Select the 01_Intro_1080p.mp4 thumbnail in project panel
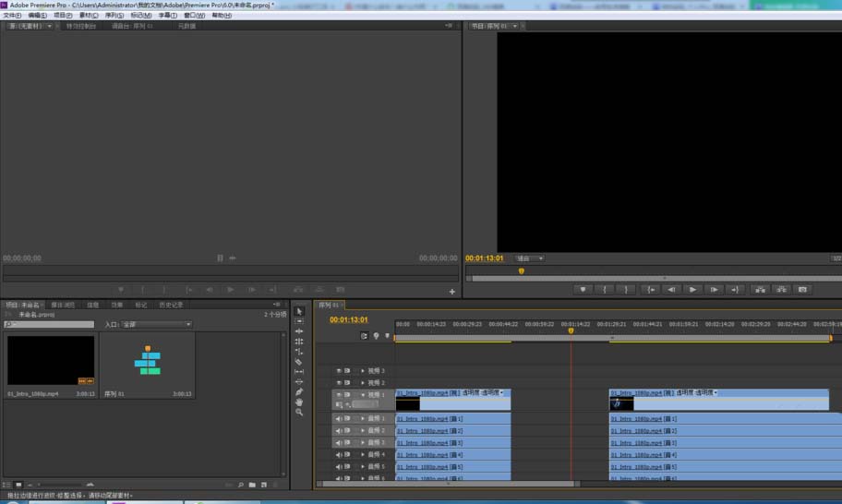This screenshot has width=842, height=504. [51, 360]
